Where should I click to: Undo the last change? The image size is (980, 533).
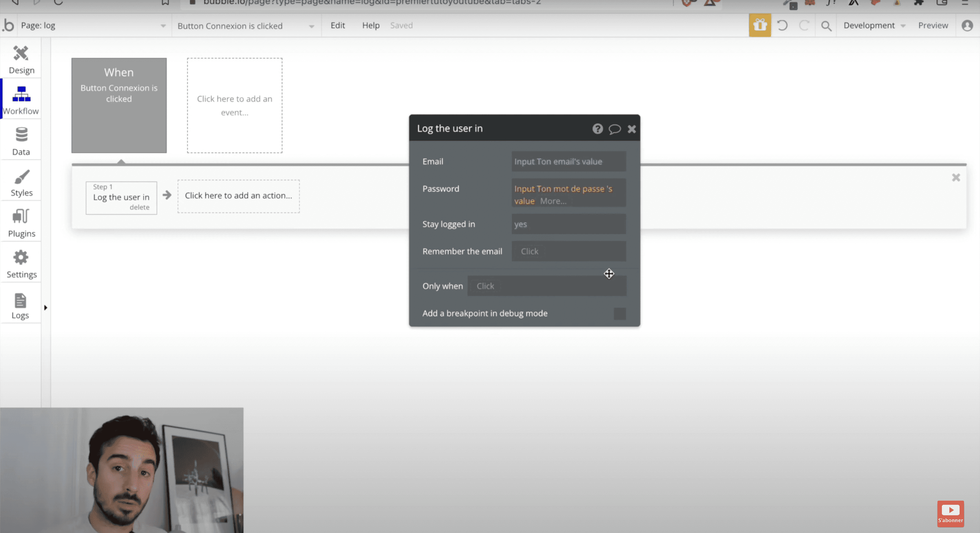point(783,26)
